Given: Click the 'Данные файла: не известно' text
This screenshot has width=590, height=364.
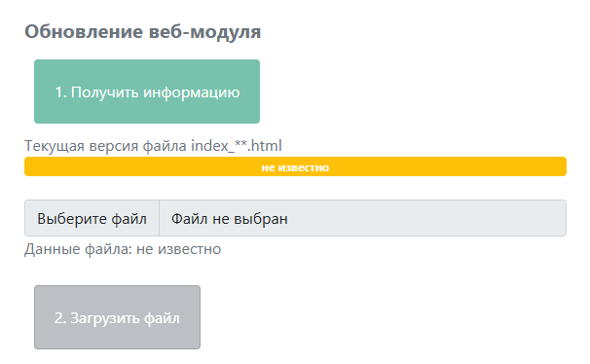Looking at the screenshot, I should [x=123, y=249].
